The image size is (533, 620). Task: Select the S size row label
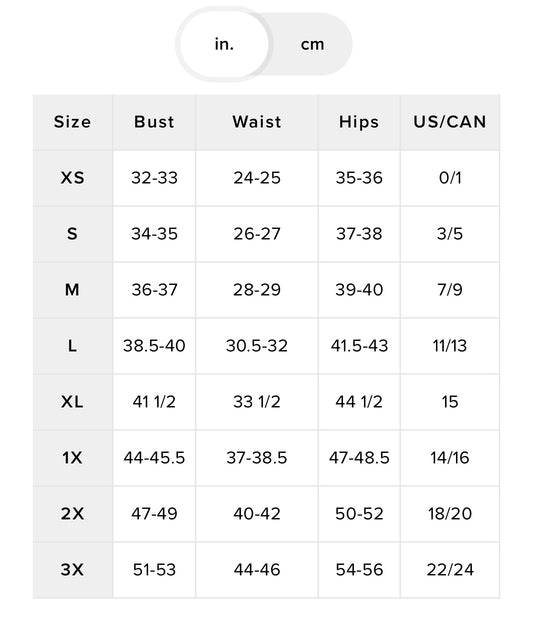tap(72, 234)
